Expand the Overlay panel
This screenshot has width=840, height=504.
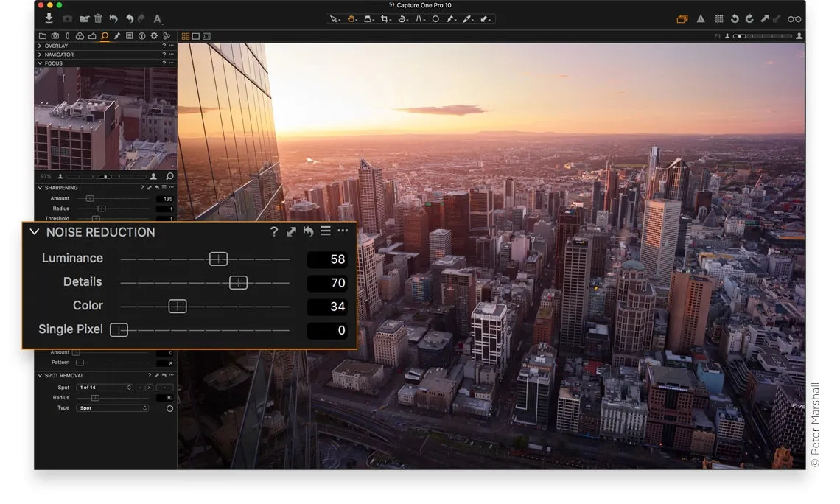pyautogui.click(x=40, y=46)
